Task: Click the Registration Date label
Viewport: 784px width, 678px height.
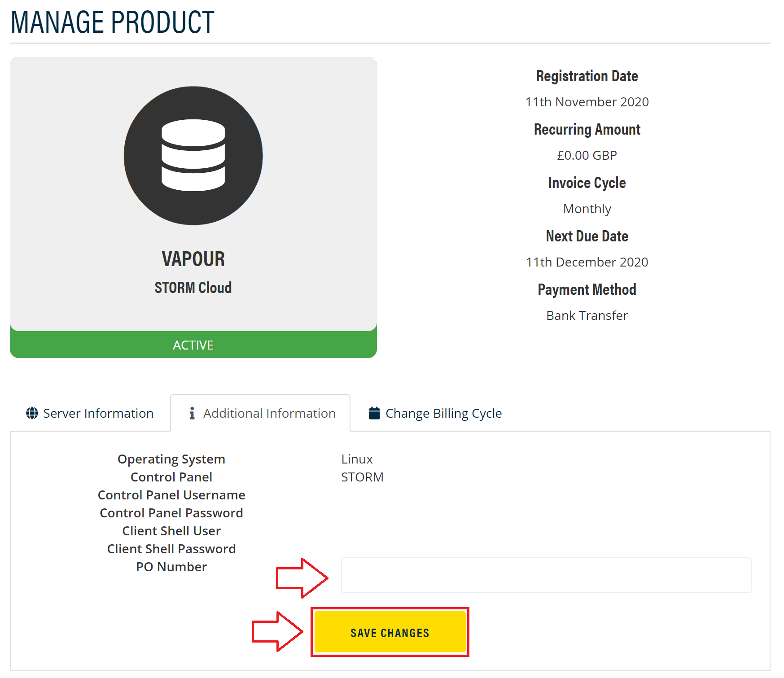Action: [587, 76]
